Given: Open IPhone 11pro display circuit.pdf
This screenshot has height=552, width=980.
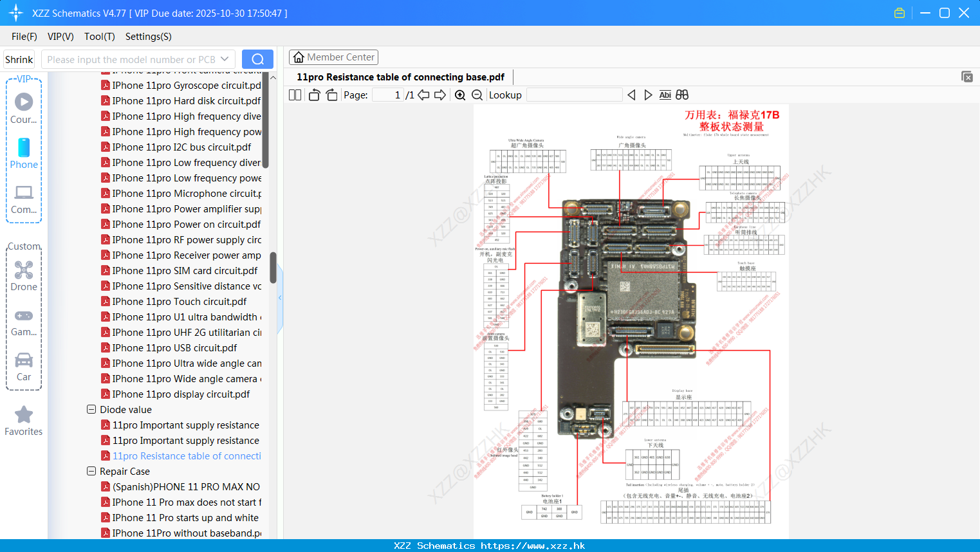Looking at the screenshot, I should [176, 394].
